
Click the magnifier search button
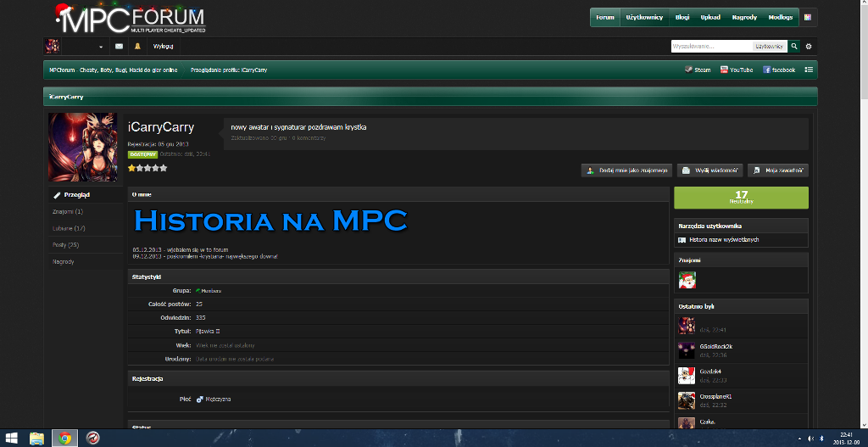point(793,47)
